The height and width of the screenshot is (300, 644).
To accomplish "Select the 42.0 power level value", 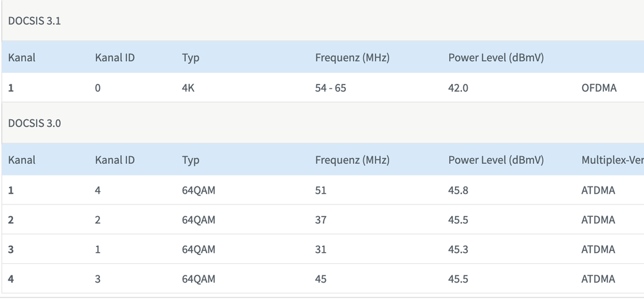I will tap(458, 88).
